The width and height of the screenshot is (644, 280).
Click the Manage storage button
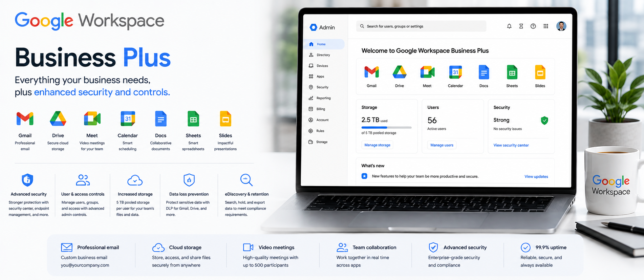pos(377,145)
